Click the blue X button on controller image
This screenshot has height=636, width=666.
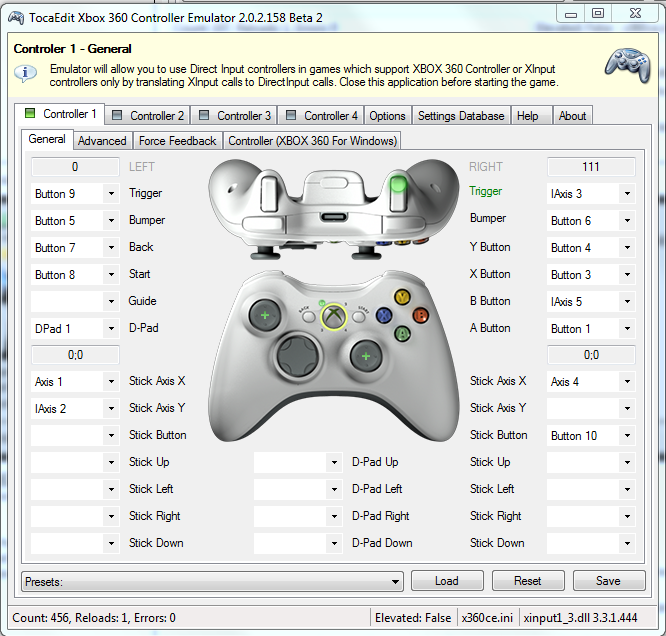(383, 315)
